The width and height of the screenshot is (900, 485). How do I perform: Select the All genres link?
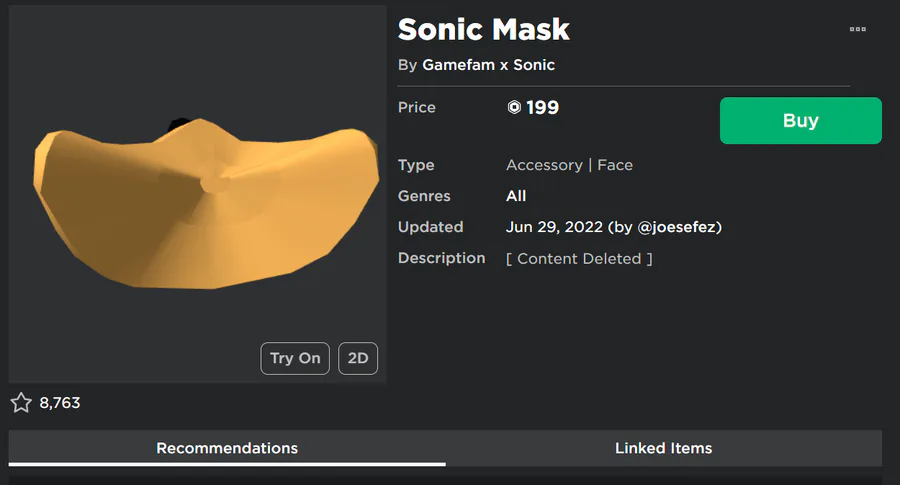[x=516, y=196]
